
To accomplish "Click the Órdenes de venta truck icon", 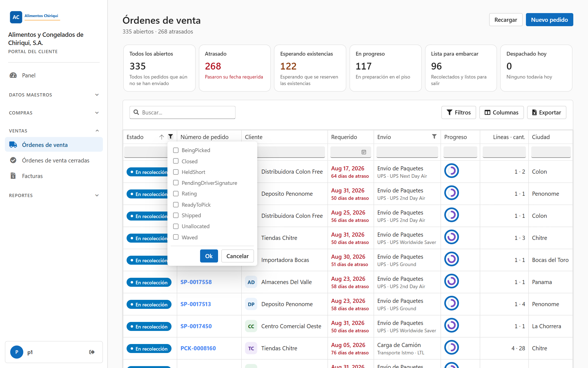I will (x=13, y=145).
